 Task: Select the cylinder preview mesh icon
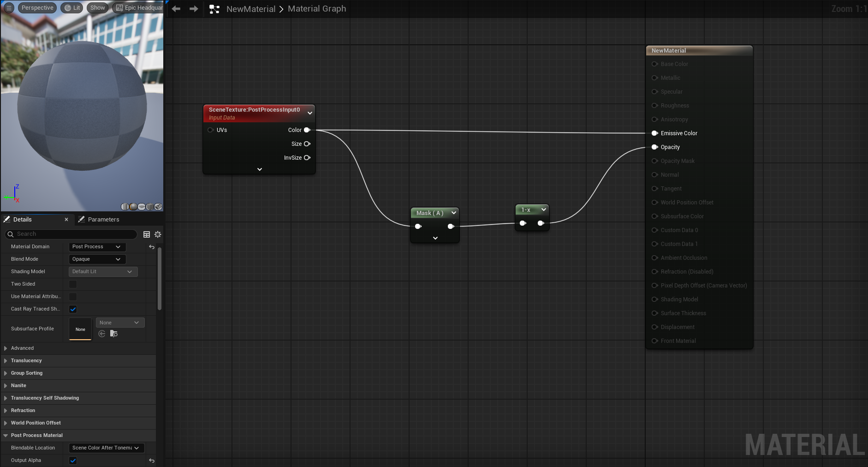125,207
